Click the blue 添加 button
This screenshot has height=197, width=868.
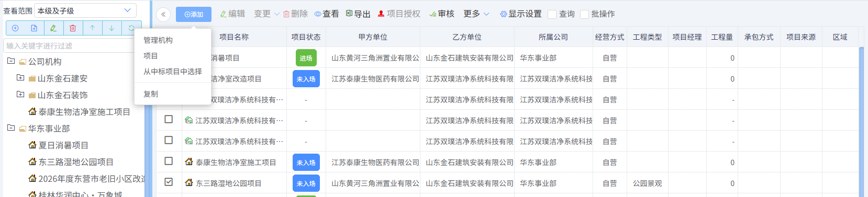pos(194,15)
